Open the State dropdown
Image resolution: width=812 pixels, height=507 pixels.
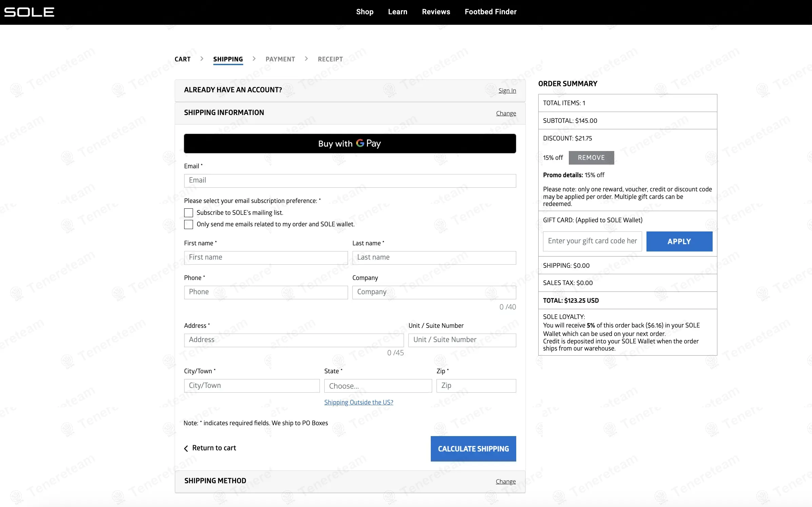pyautogui.click(x=378, y=386)
